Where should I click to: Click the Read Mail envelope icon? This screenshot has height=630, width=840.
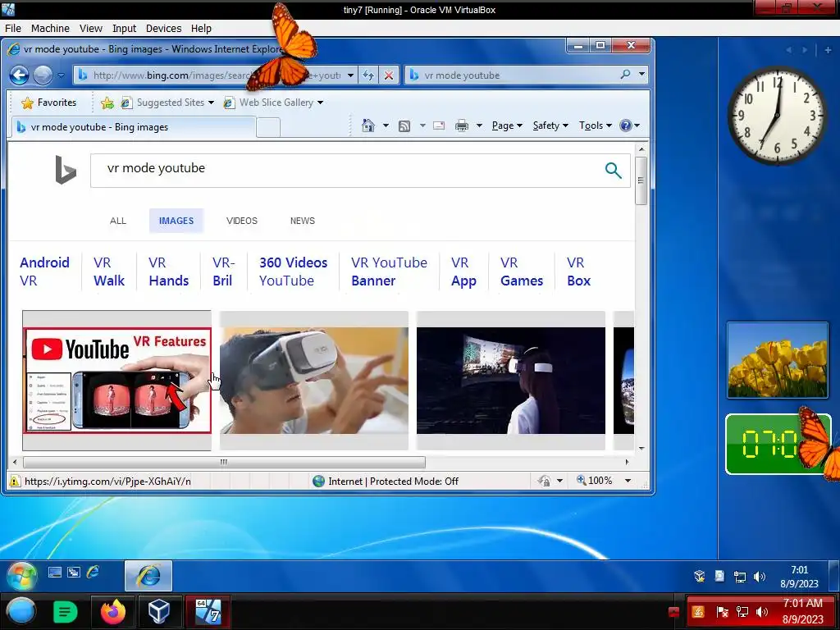[439, 126]
